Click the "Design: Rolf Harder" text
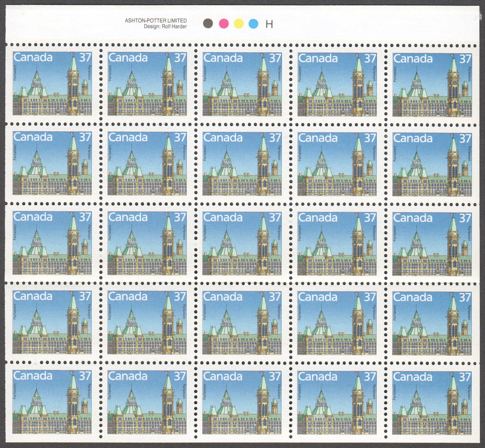This screenshot has width=485, height=448. (x=165, y=27)
